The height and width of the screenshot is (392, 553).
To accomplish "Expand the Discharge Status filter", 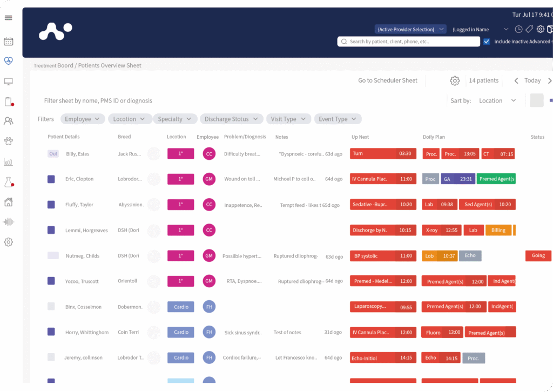I will [x=232, y=119].
